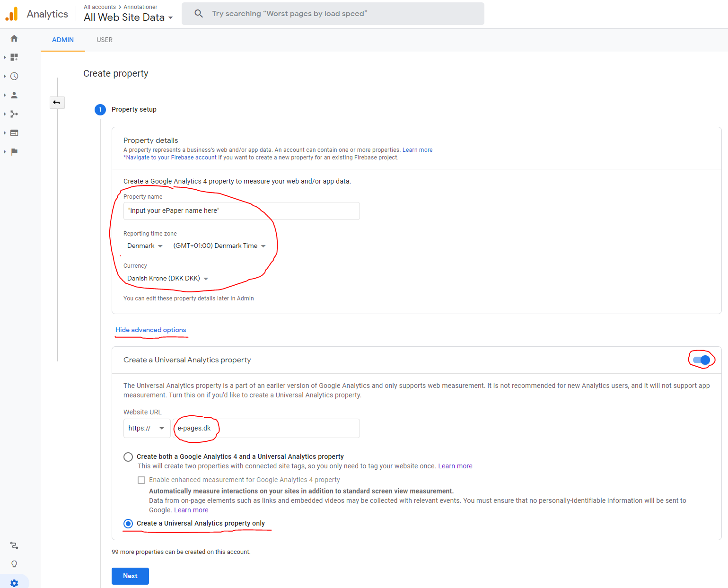Open the Realtime clock icon
Viewport: 728px width, 588px height.
tap(14, 76)
